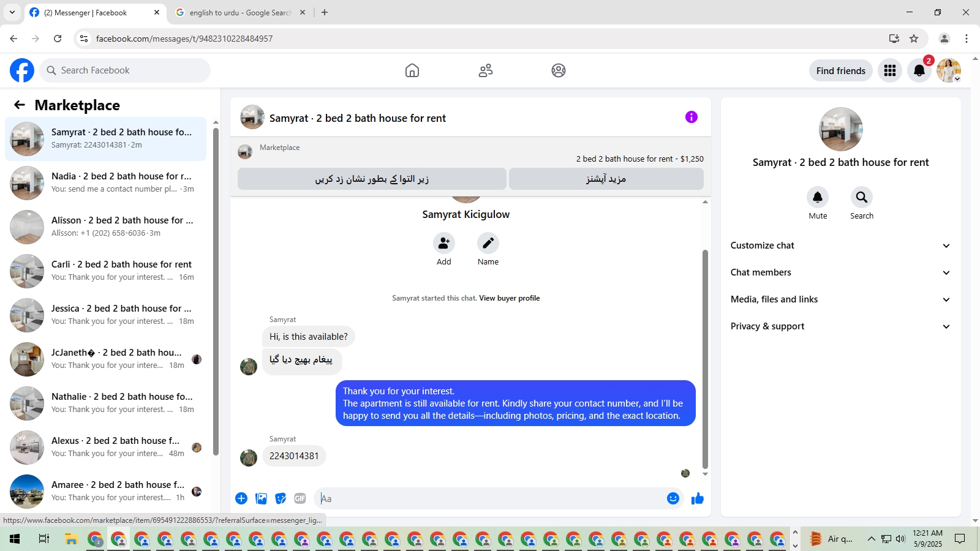This screenshot has width=980, height=551.
Task: Click the Find friends button
Action: (x=841, y=70)
